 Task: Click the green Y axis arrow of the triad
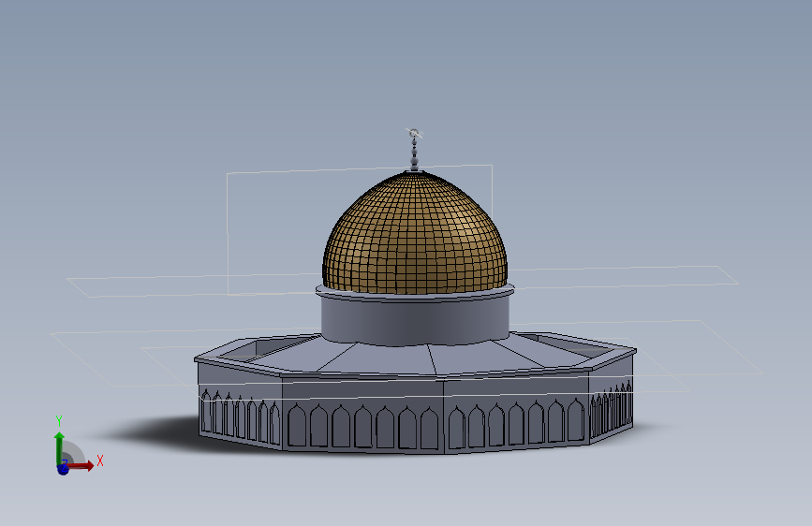(60, 447)
